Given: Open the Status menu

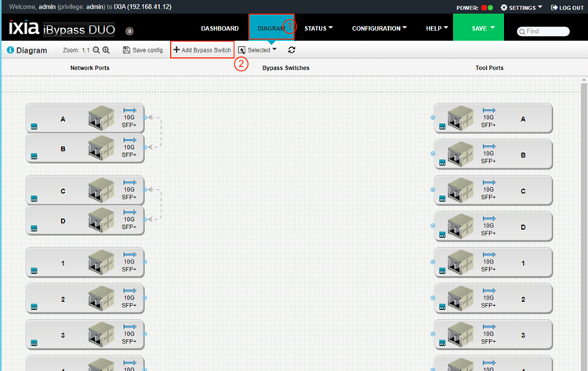Looking at the screenshot, I should coord(318,28).
